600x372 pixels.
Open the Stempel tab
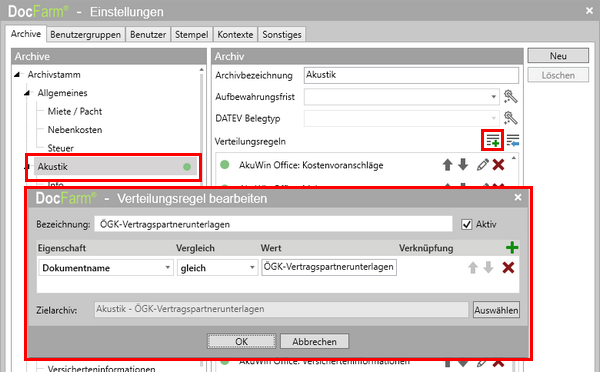(x=191, y=34)
